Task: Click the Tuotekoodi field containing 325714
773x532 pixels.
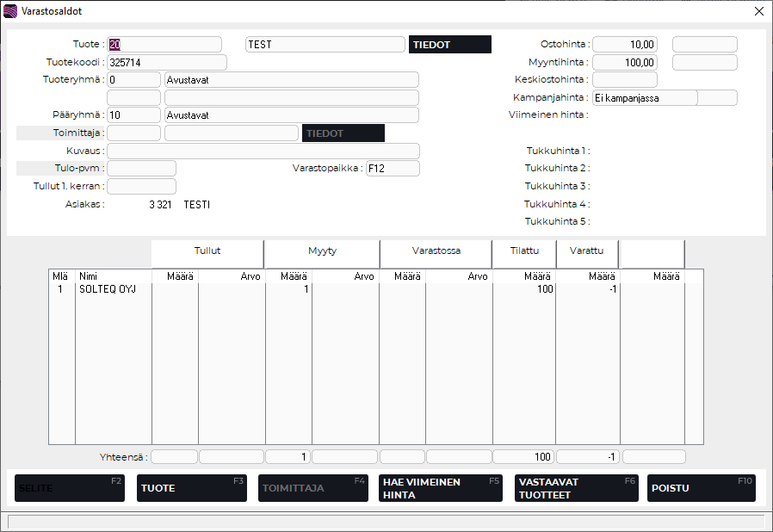Action: point(166,63)
